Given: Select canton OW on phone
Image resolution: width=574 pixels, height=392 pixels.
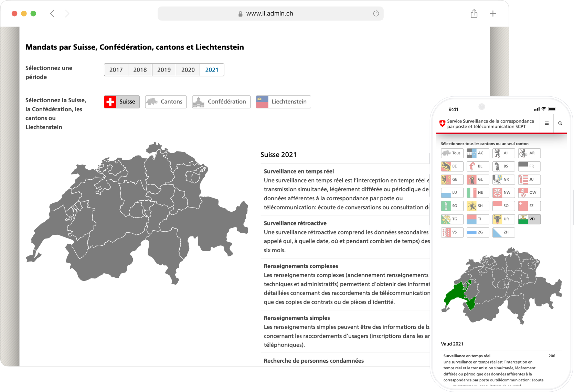Looking at the screenshot, I should [529, 193].
